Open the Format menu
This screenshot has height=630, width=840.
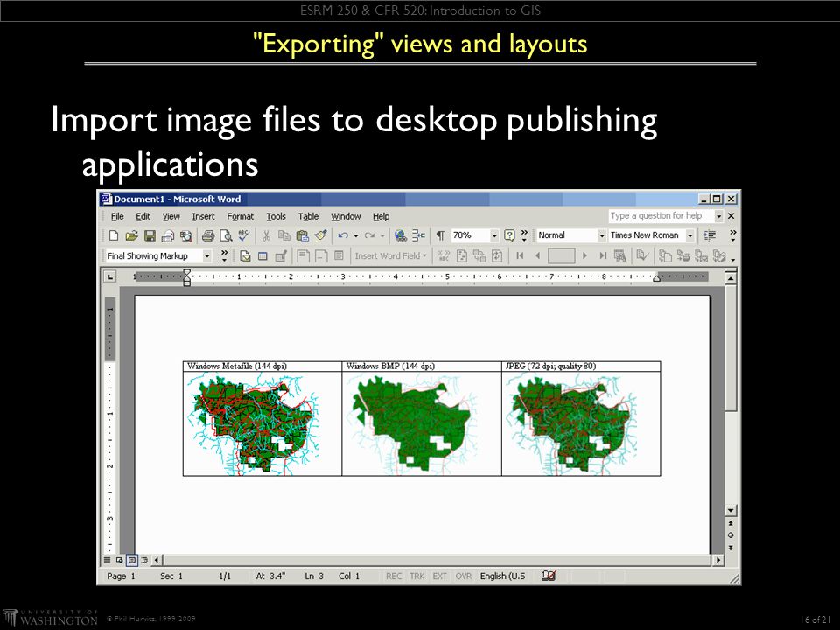point(240,216)
